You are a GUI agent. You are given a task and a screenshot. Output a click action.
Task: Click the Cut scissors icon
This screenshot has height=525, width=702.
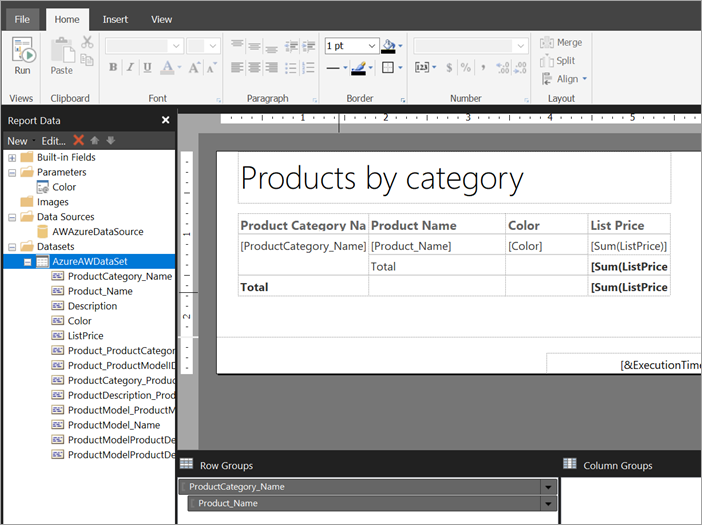(87, 43)
